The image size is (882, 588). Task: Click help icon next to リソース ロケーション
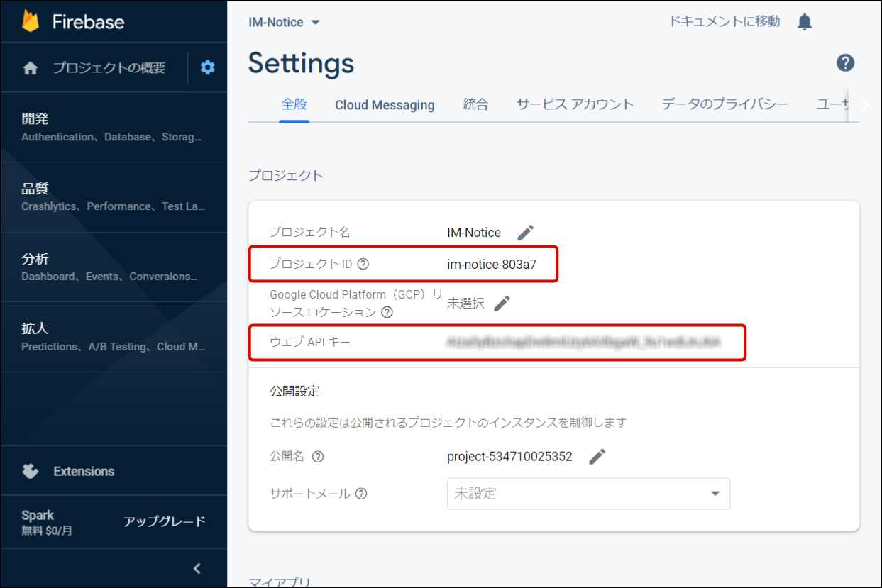tap(387, 312)
